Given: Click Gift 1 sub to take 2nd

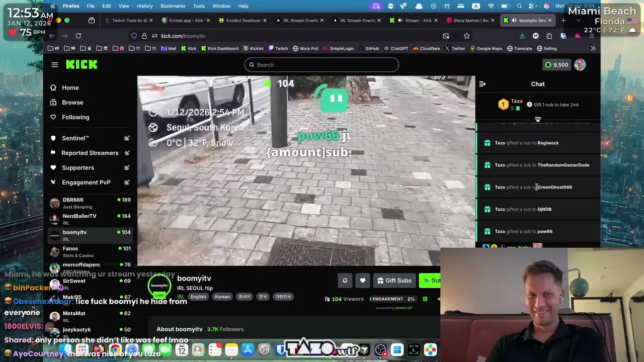Looking at the screenshot, I should [x=552, y=105].
